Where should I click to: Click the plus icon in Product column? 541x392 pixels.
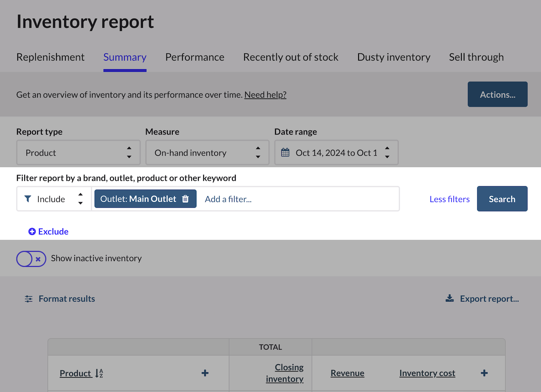coord(205,373)
